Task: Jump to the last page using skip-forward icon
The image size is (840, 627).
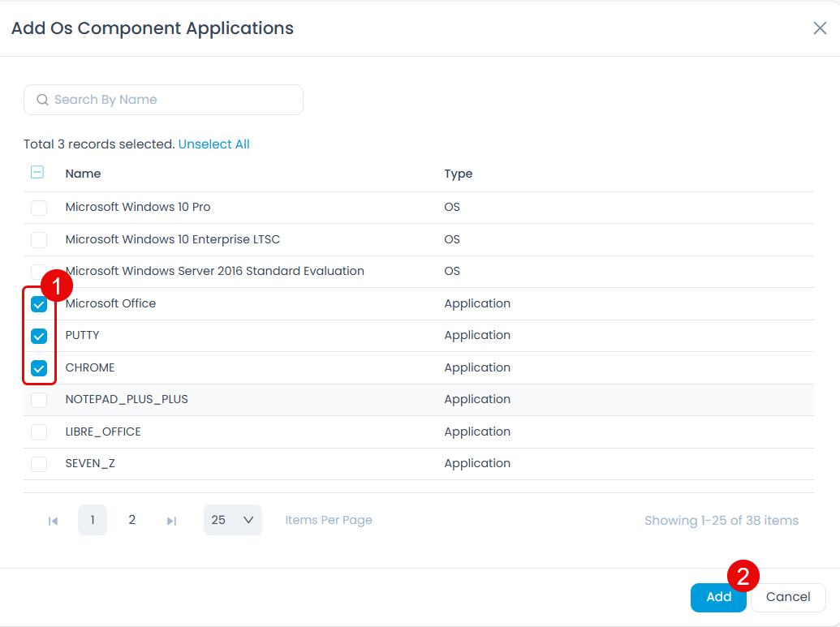Action: click(171, 520)
